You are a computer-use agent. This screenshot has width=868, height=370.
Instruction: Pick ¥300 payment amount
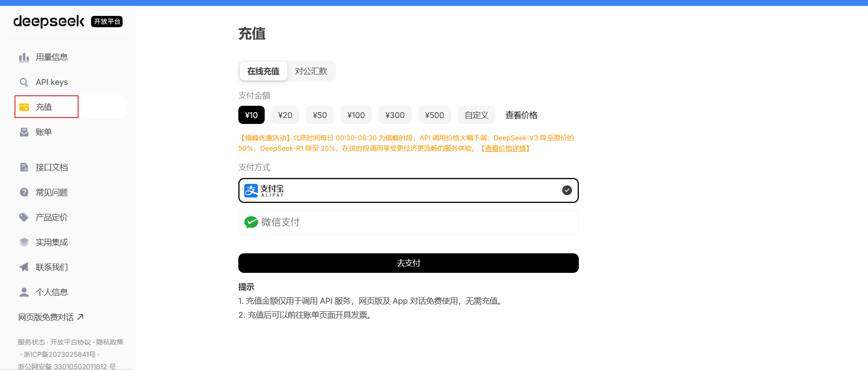click(395, 115)
